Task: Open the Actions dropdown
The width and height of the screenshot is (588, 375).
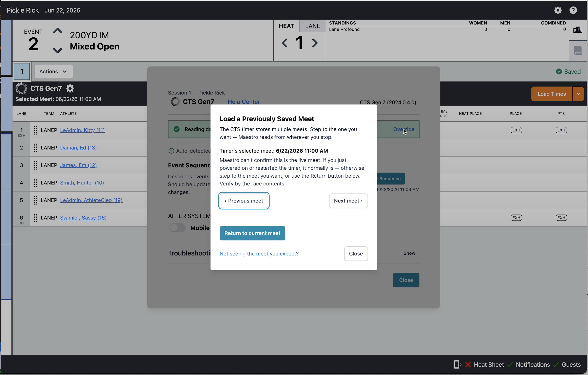Action: (54, 72)
